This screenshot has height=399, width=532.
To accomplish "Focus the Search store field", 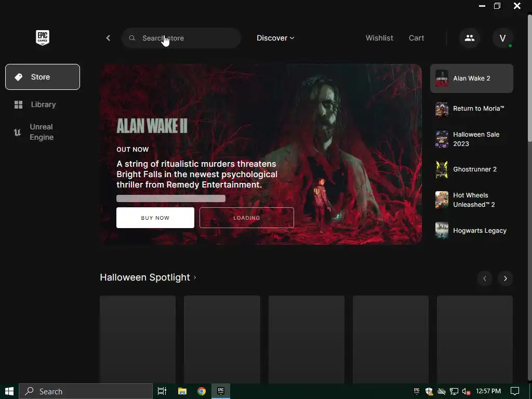I will point(181,38).
